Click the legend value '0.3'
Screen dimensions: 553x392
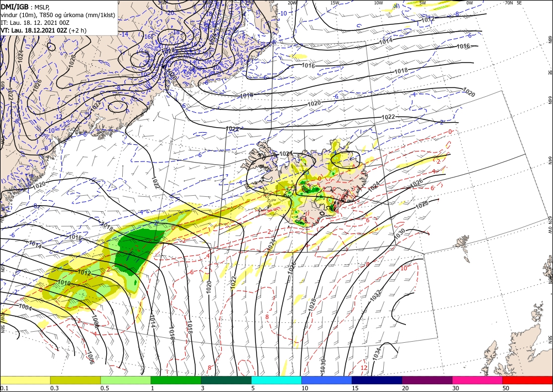(54, 388)
